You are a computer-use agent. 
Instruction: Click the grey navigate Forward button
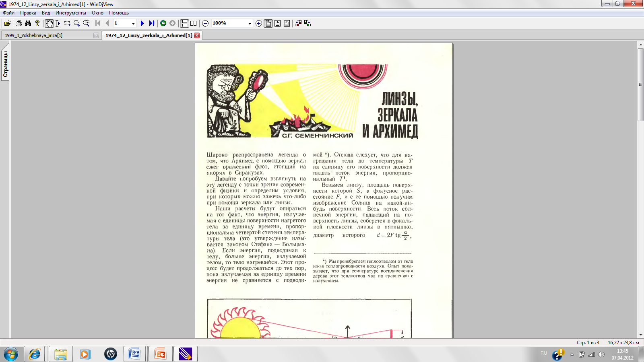pyautogui.click(x=172, y=23)
